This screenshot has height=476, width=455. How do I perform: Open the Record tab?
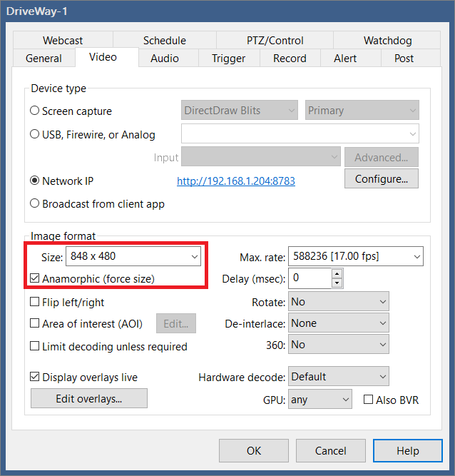pos(290,58)
